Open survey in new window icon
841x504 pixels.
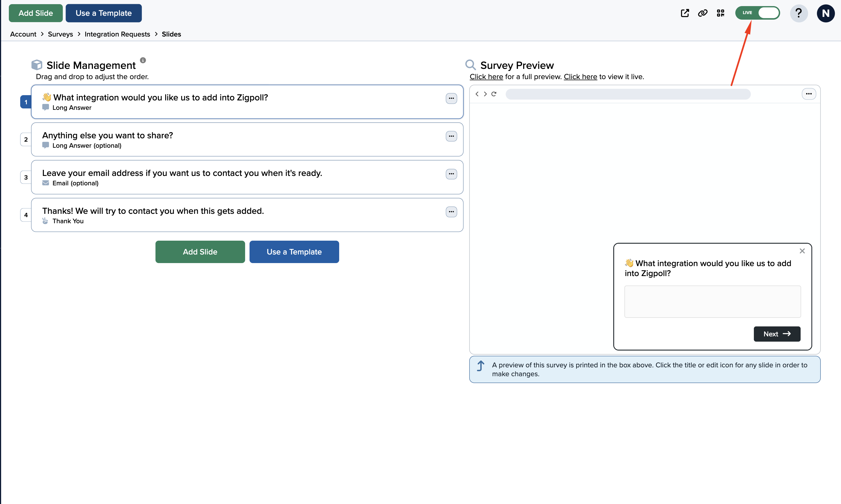coord(685,13)
